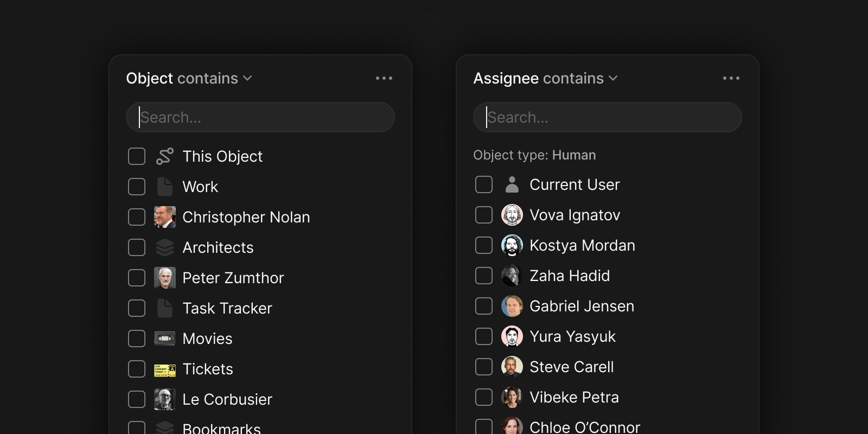Image resolution: width=868 pixels, height=434 pixels.
Task: Select Gabriel Jensen from the assignee list
Action: click(x=582, y=306)
